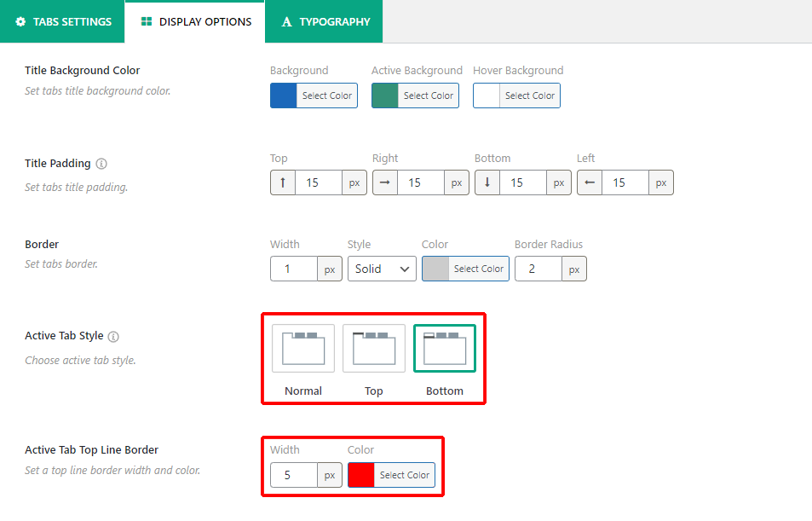This screenshot has width=812, height=521.
Task: Click the Typography letter icon
Action: click(x=287, y=21)
